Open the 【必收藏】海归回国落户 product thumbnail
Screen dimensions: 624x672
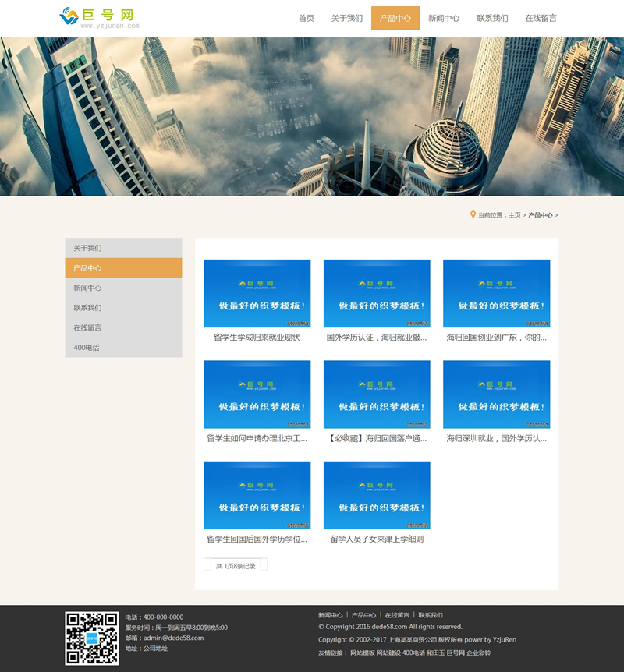coord(377,394)
